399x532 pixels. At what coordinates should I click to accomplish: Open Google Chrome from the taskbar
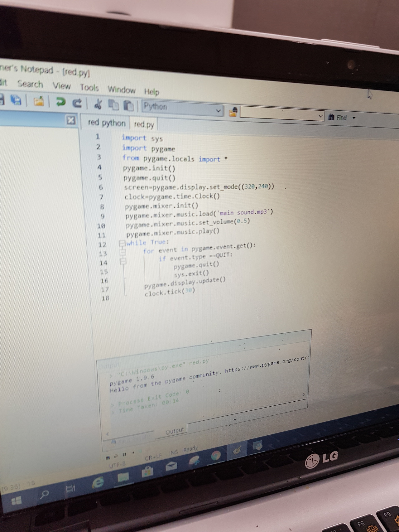[216, 456]
